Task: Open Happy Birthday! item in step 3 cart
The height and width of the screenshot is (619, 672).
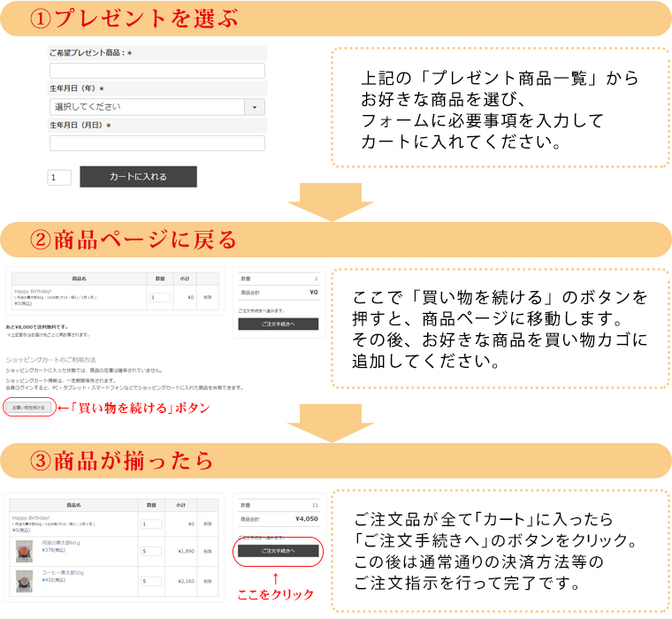Action: click(31, 517)
